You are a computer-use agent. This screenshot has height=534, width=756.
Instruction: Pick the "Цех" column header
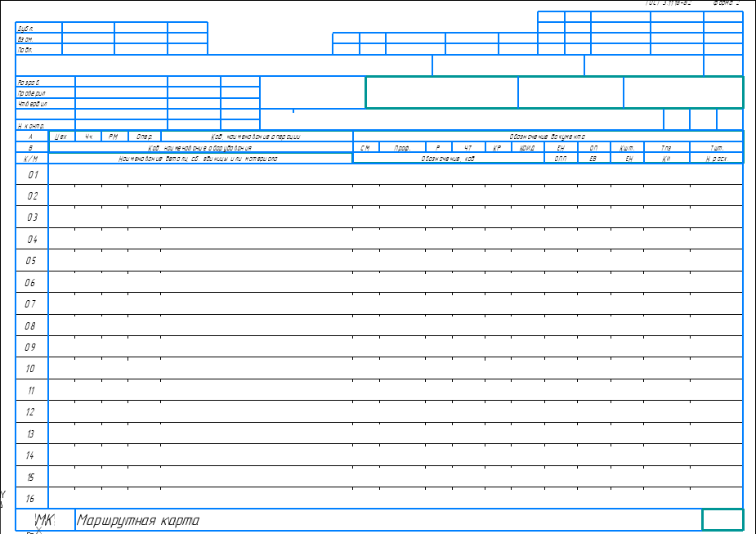(62, 137)
